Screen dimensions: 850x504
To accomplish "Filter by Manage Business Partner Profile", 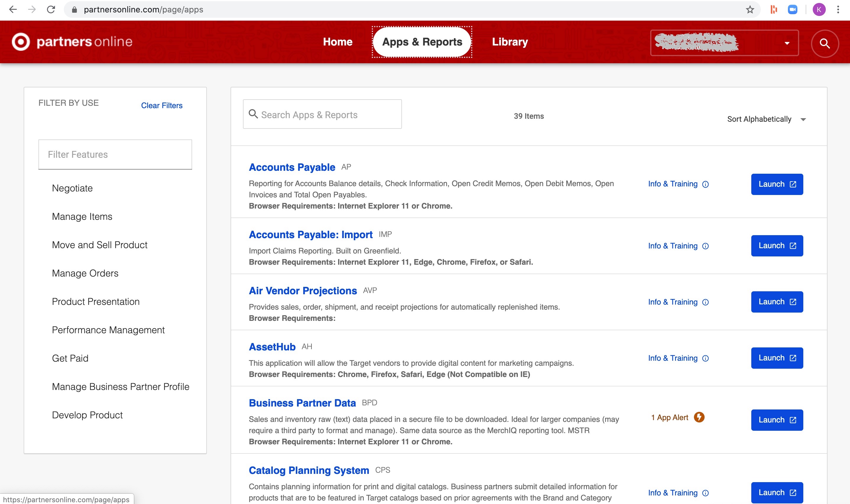I will pos(120,386).
